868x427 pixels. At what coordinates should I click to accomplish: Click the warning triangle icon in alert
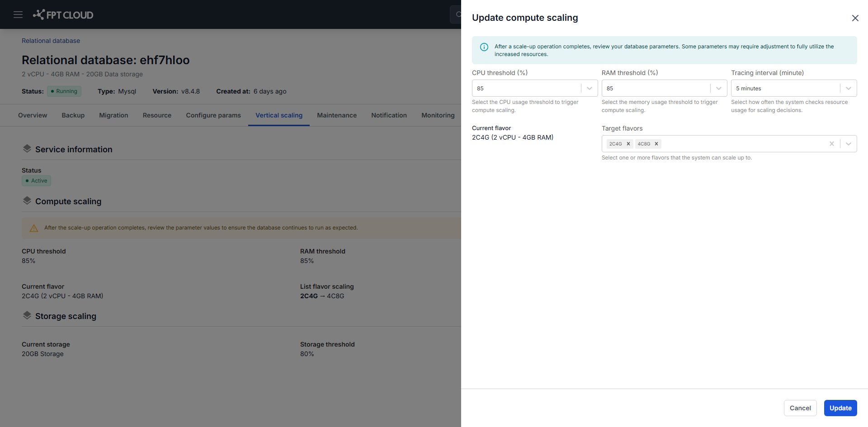pyautogui.click(x=34, y=228)
